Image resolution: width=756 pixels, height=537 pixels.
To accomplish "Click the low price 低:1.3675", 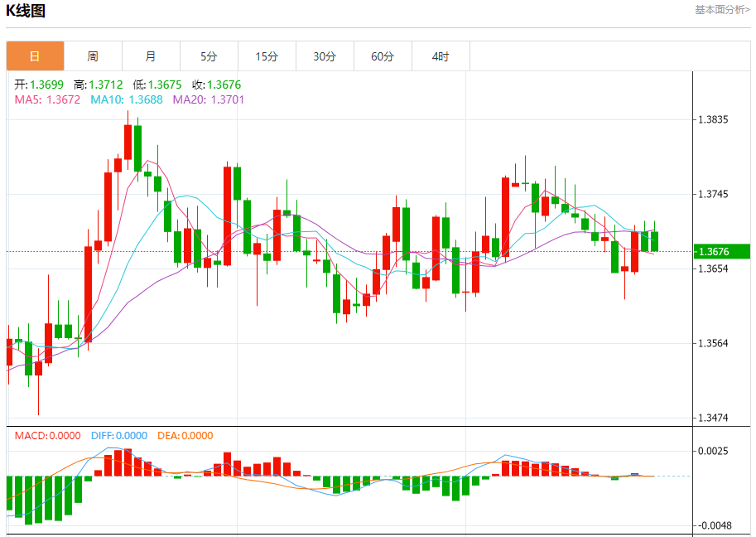I will (157, 85).
